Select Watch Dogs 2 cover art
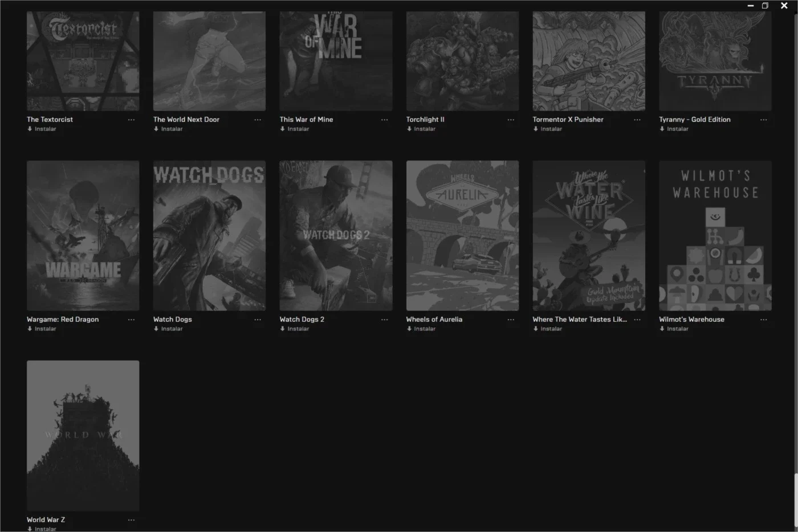 [336, 236]
